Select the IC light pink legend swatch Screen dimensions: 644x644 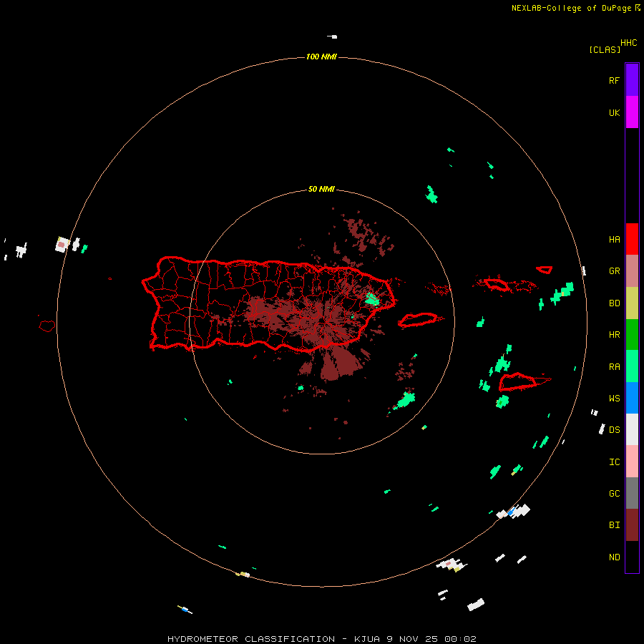pos(632,462)
